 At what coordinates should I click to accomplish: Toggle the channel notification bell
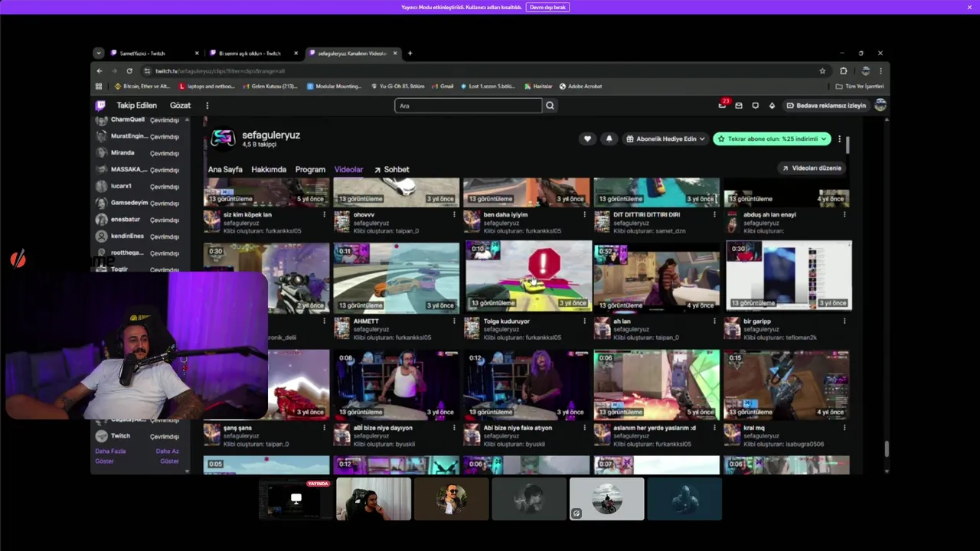609,139
